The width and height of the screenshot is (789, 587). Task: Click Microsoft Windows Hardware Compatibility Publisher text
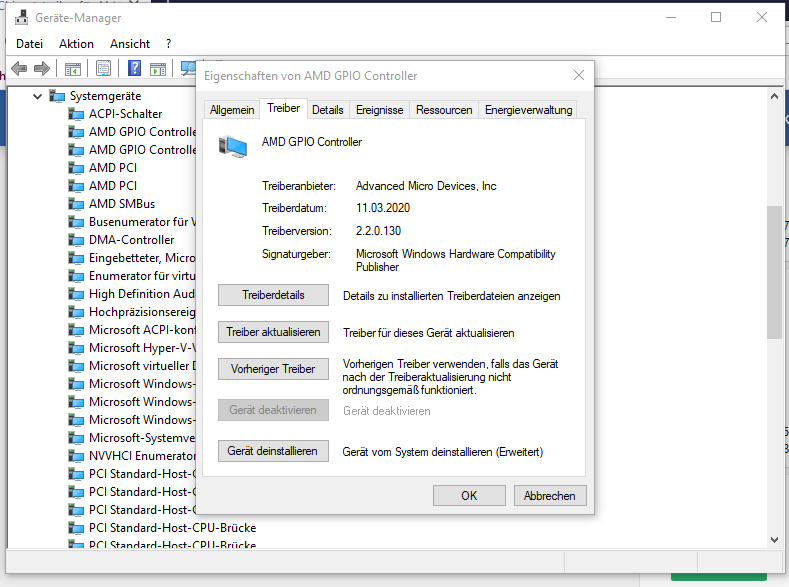[x=455, y=261]
